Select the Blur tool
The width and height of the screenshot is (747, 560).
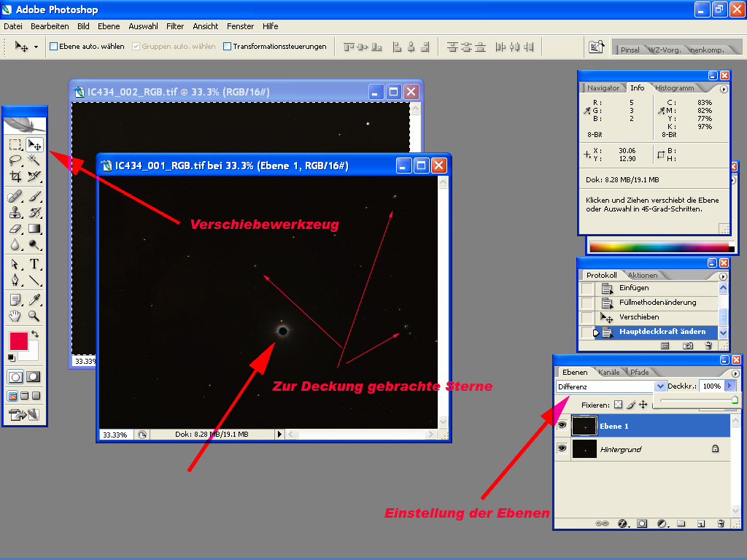(15, 245)
